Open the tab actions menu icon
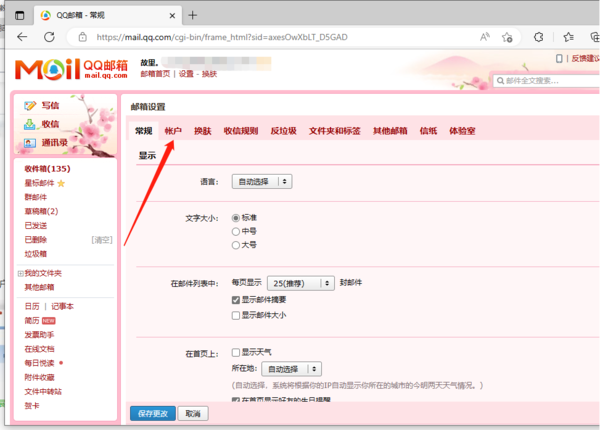The height and width of the screenshot is (430, 600). click(20, 15)
